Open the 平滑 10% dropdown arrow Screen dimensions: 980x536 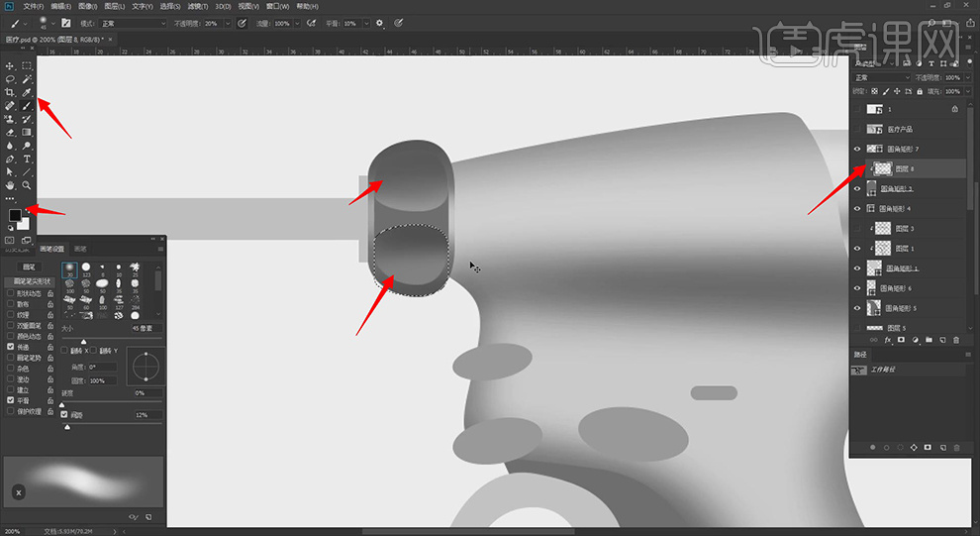pyautogui.click(x=366, y=23)
